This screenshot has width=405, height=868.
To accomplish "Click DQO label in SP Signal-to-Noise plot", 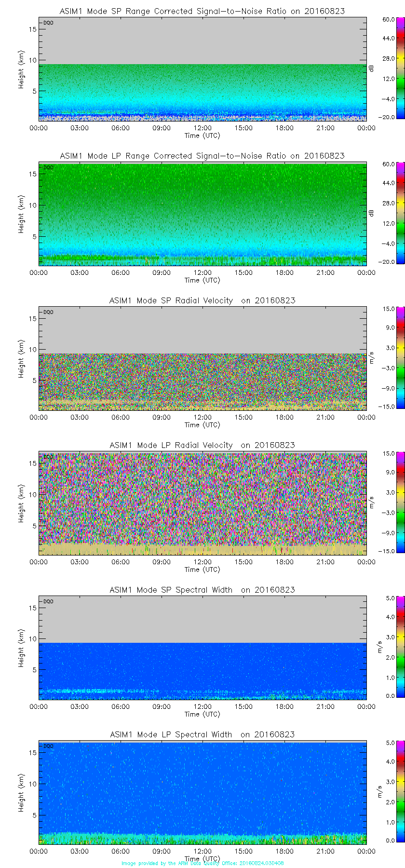I will [48, 23].
